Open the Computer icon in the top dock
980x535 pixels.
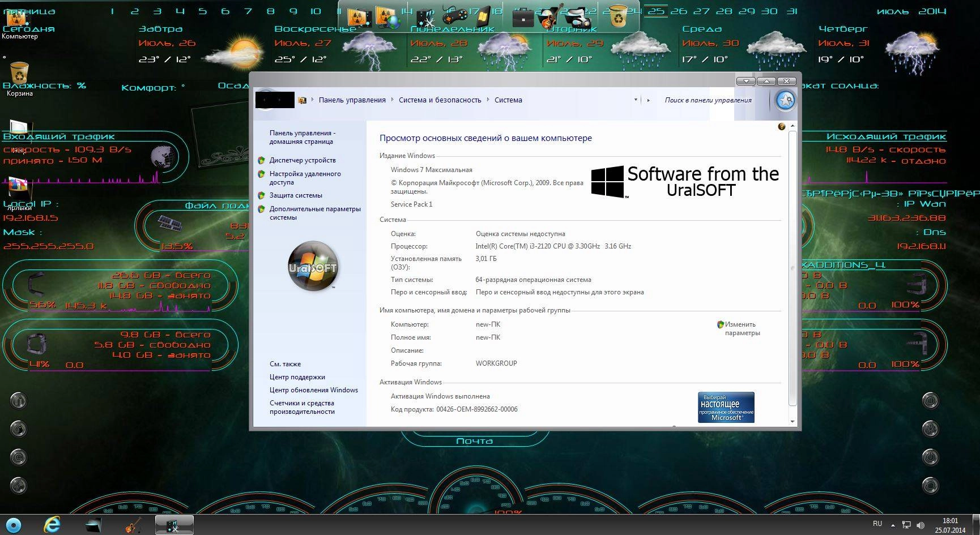click(359, 18)
